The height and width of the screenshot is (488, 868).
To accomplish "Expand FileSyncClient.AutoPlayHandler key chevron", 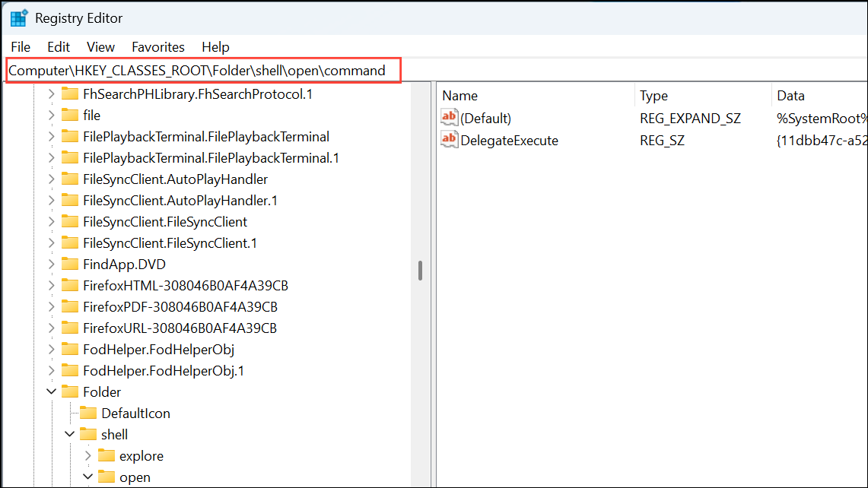I will click(x=52, y=179).
